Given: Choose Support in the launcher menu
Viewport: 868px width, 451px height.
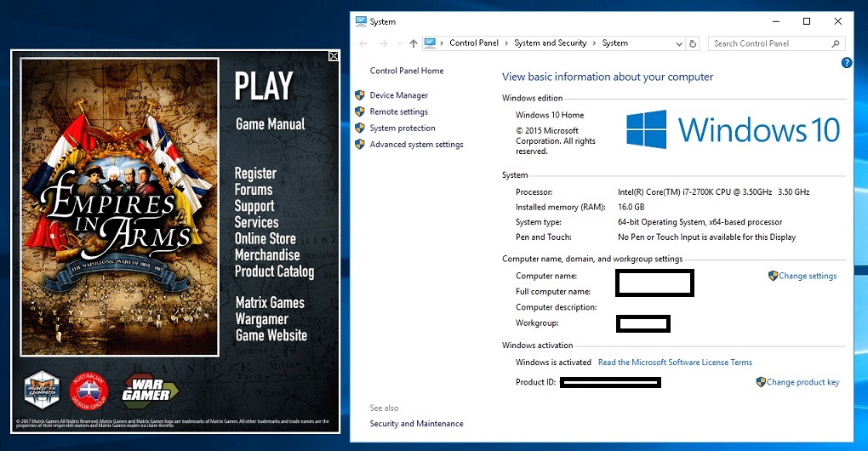Looking at the screenshot, I should coord(254,206).
